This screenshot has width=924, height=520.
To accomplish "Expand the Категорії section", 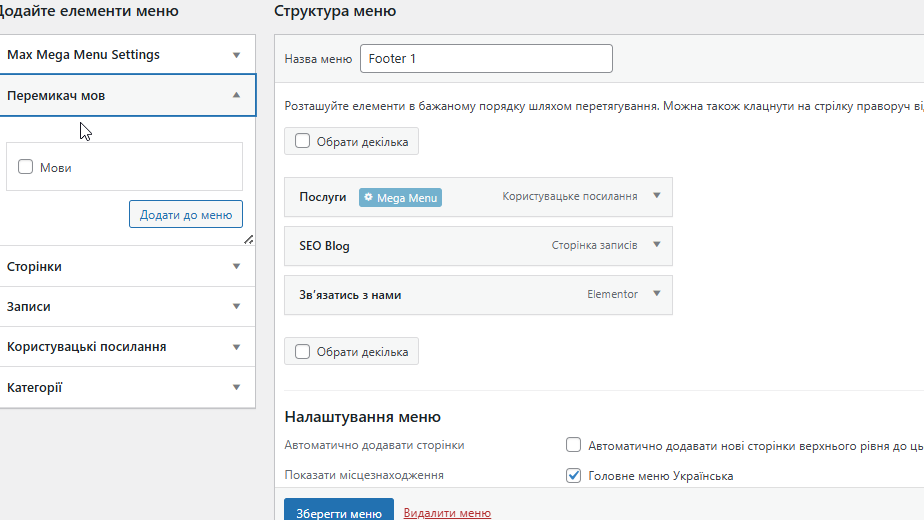I will [x=236, y=387].
